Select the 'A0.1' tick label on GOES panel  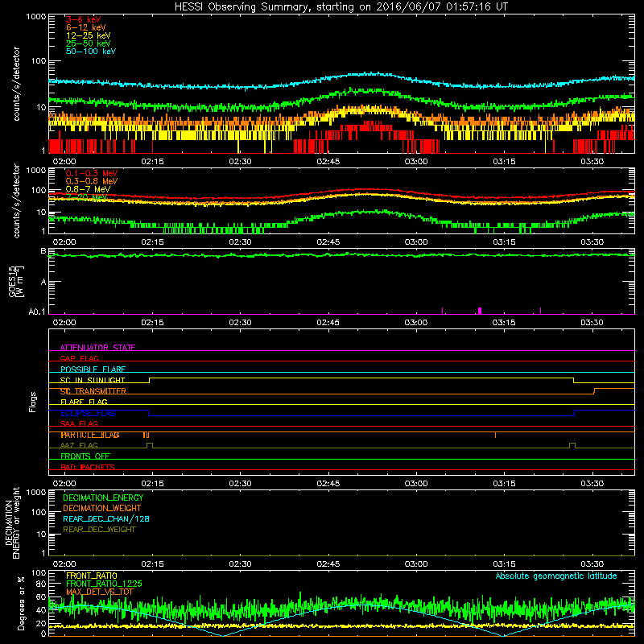click(x=36, y=312)
